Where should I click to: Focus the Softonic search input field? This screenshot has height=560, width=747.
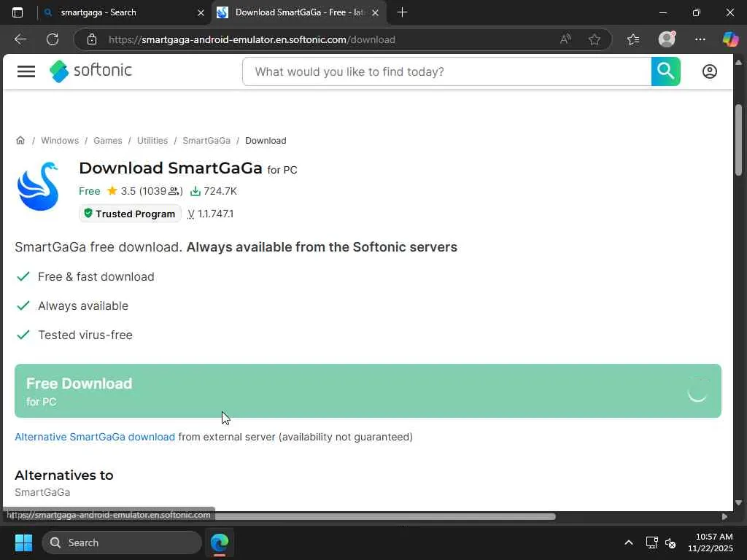click(x=447, y=71)
